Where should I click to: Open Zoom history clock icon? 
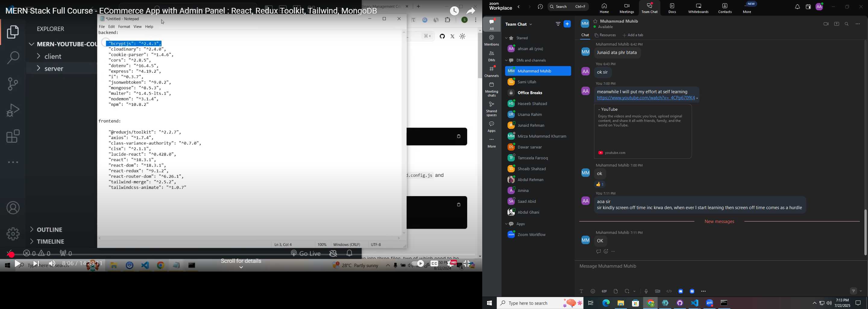[540, 7]
